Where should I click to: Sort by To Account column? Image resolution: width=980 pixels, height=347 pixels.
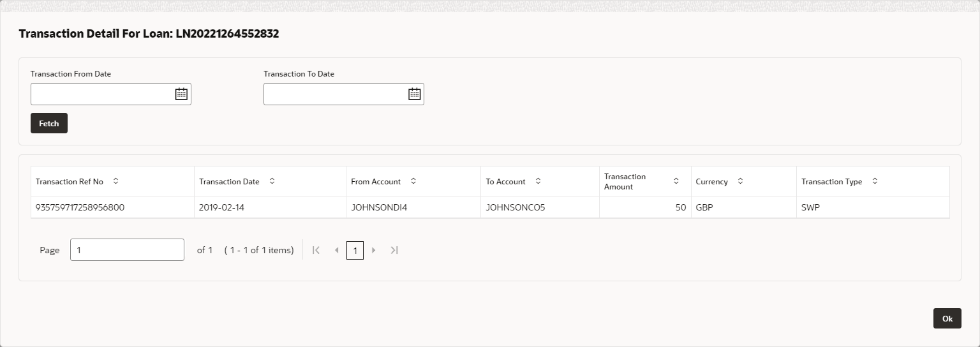coord(538,181)
